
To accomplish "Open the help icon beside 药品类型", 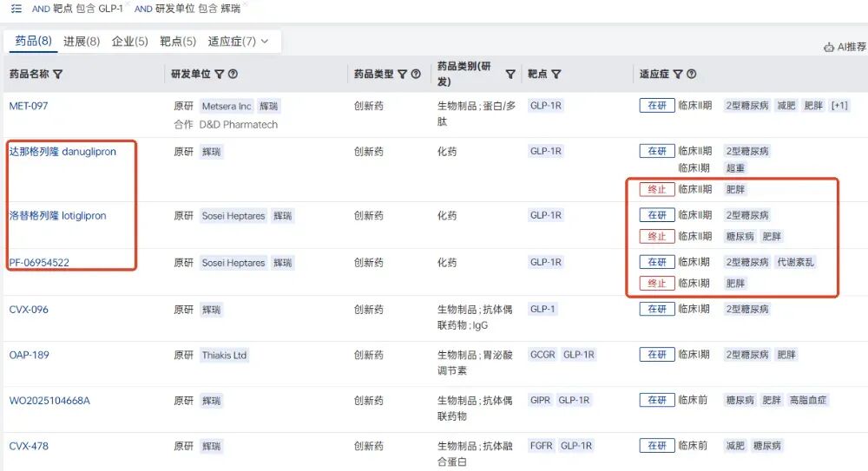I will pyautogui.click(x=416, y=75).
